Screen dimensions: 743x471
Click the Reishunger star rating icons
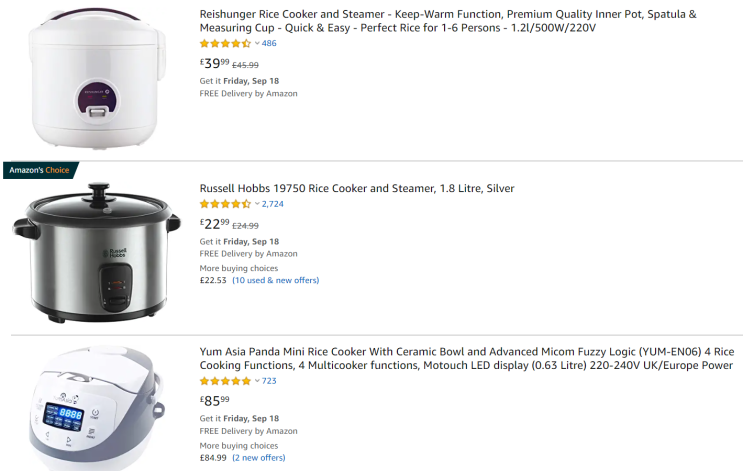(225, 44)
